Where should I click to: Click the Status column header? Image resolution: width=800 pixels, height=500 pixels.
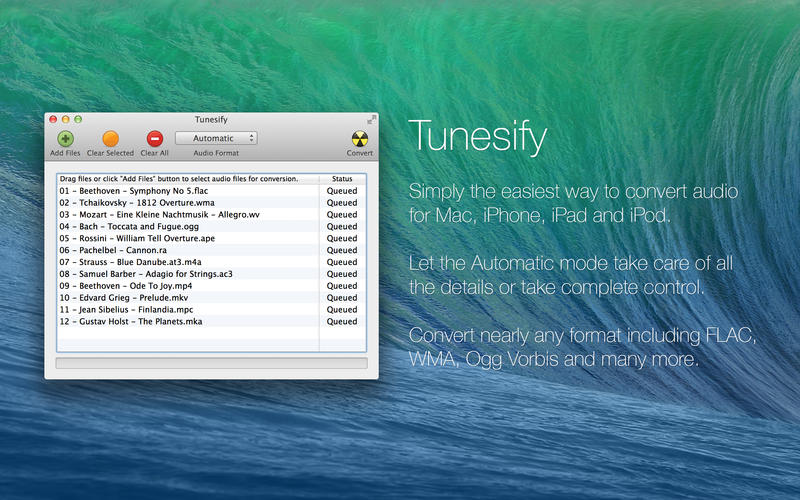point(342,179)
